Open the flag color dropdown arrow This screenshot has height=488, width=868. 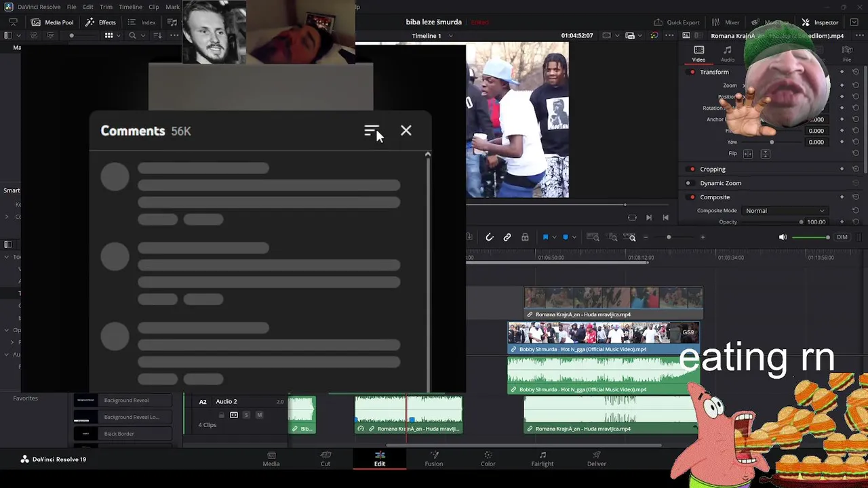click(553, 237)
